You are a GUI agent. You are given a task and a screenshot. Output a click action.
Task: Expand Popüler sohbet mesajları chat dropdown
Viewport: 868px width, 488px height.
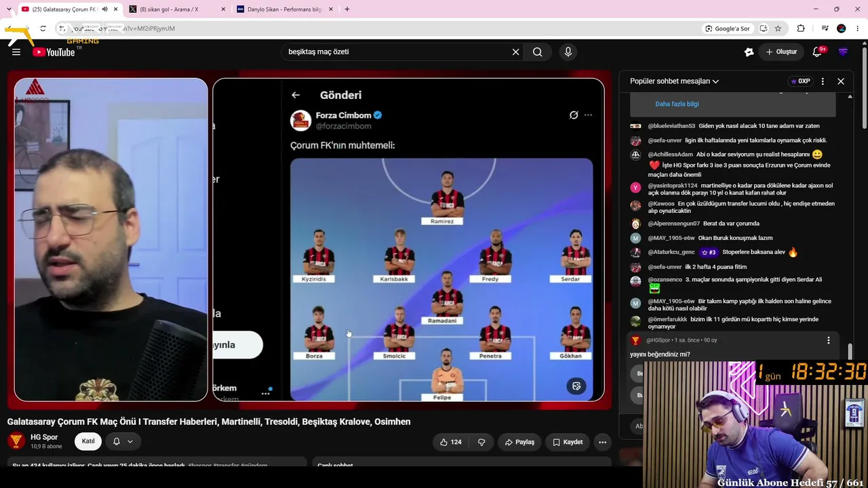click(x=675, y=81)
